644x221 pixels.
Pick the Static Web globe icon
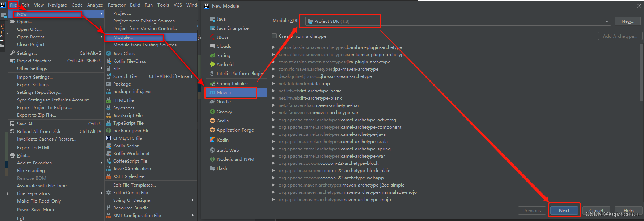212,150
